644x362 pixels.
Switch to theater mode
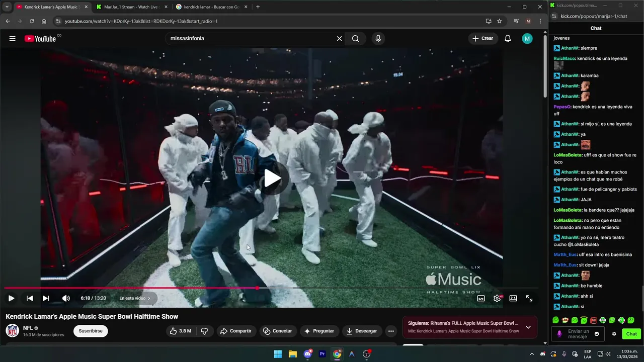click(513, 298)
